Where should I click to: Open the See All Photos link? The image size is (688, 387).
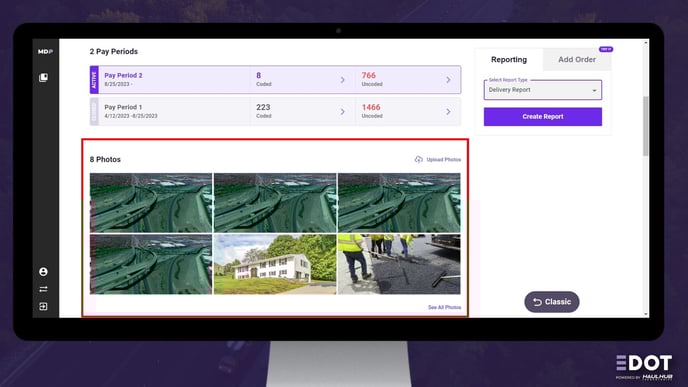coord(444,308)
